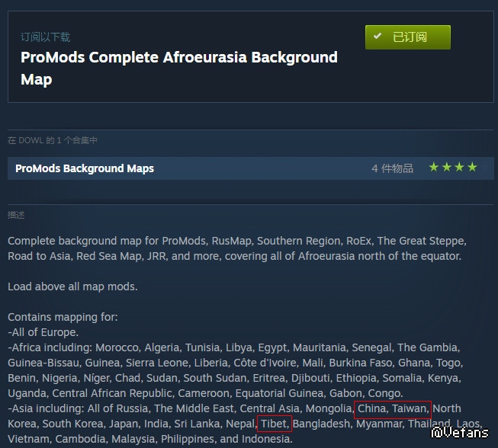Click the first rating star

(x=433, y=167)
